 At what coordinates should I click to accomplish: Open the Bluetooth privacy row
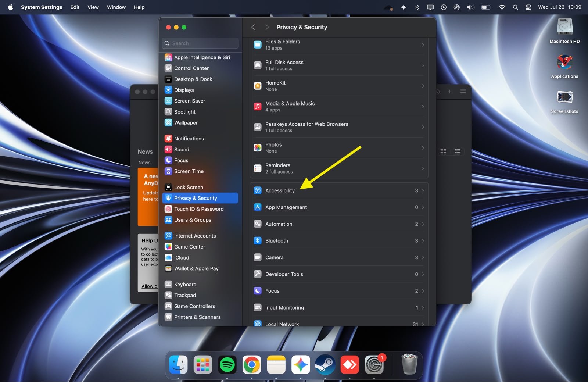click(x=339, y=241)
